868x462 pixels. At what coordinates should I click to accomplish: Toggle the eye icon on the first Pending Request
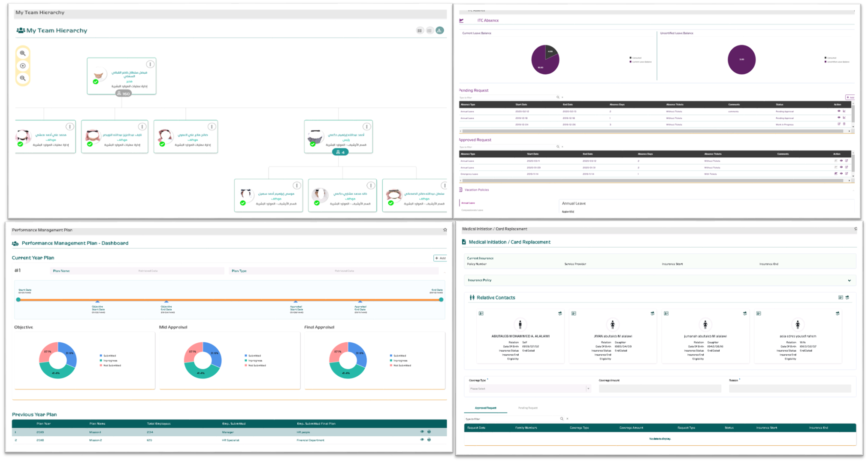pyautogui.click(x=838, y=112)
